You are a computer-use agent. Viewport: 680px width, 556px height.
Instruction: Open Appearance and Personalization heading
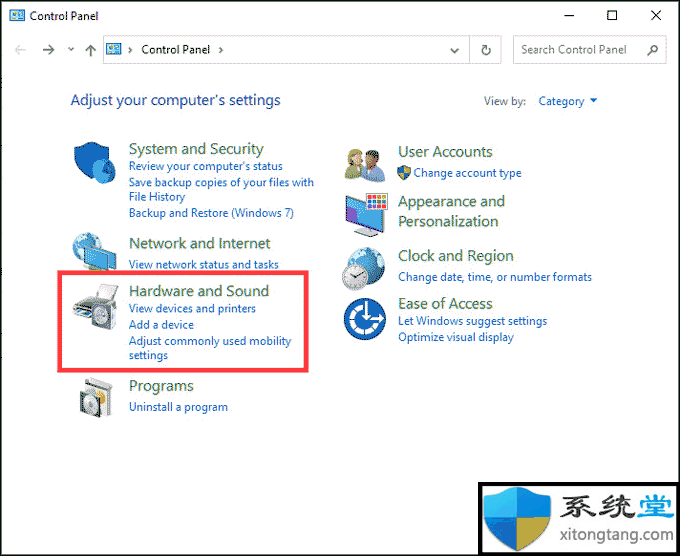coord(451,211)
